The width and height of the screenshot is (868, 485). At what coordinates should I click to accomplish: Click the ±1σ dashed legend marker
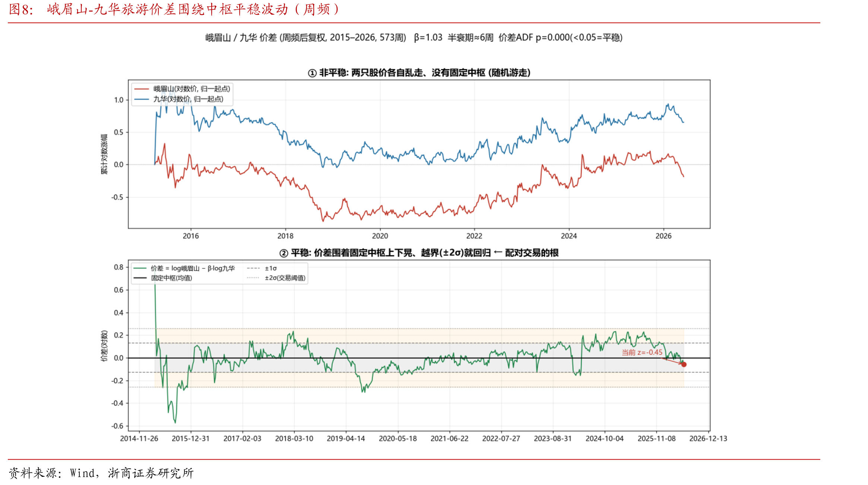point(253,268)
